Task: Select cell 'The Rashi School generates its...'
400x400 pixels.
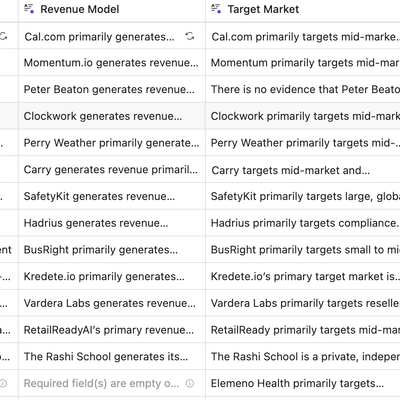Action: coord(112,356)
